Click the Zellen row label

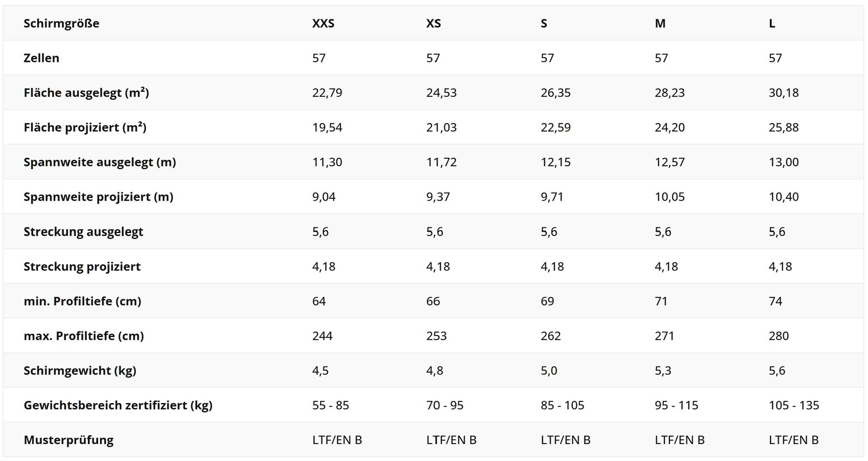click(x=41, y=58)
